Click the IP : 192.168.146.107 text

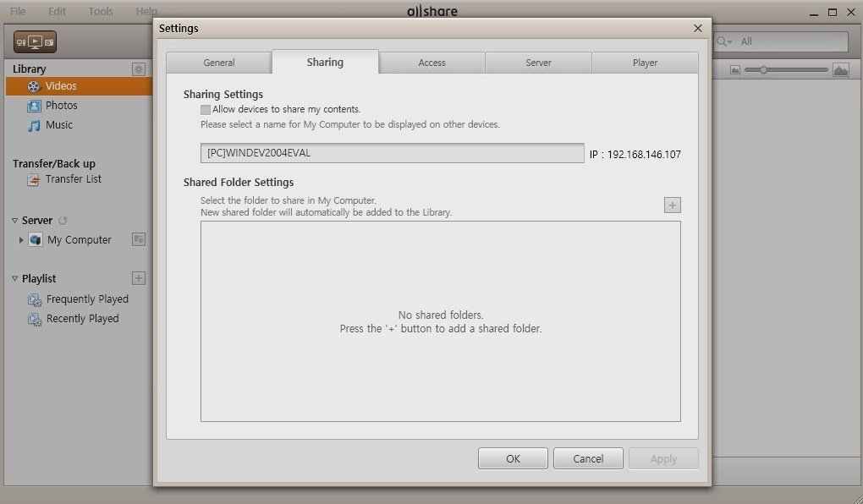point(635,155)
